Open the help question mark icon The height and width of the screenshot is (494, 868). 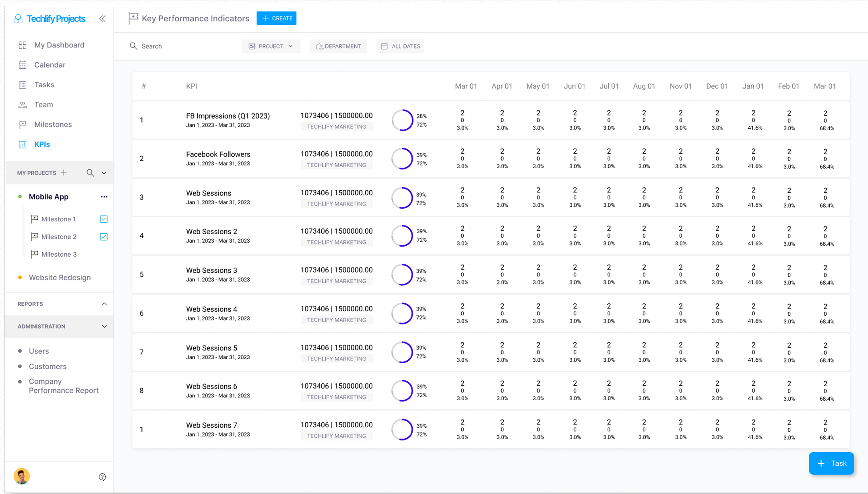point(102,477)
